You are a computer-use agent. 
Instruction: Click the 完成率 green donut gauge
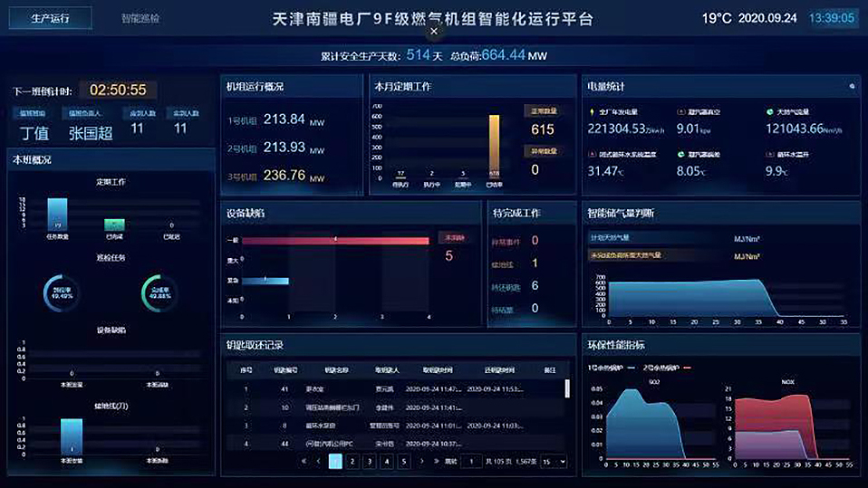pyautogui.click(x=159, y=292)
